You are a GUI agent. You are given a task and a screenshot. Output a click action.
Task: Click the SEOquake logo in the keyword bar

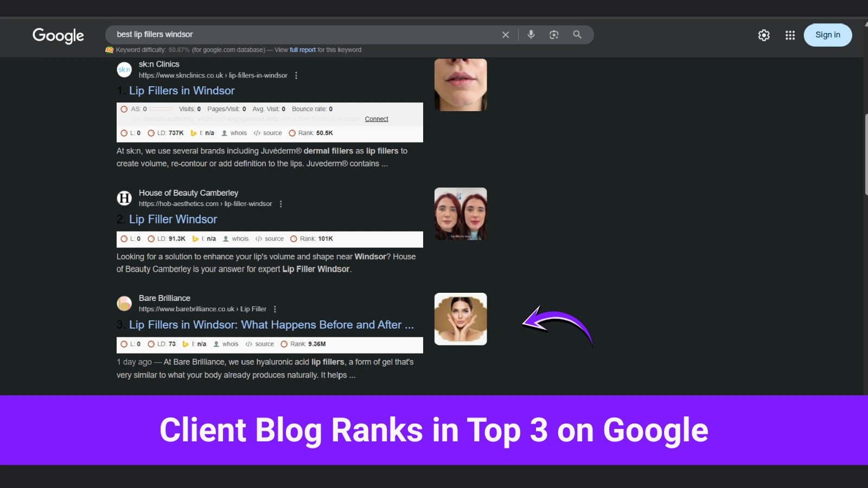click(x=110, y=49)
